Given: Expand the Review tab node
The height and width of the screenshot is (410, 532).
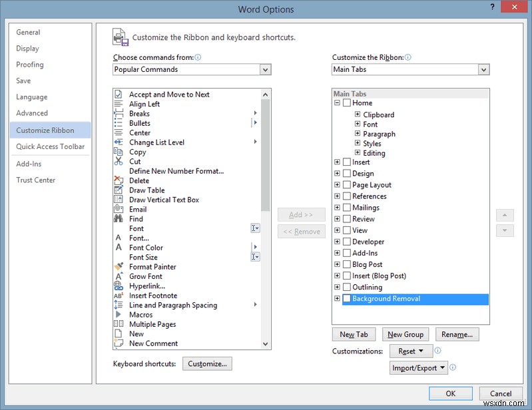Looking at the screenshot, I should pyautogui.click(x=337, y=219).
